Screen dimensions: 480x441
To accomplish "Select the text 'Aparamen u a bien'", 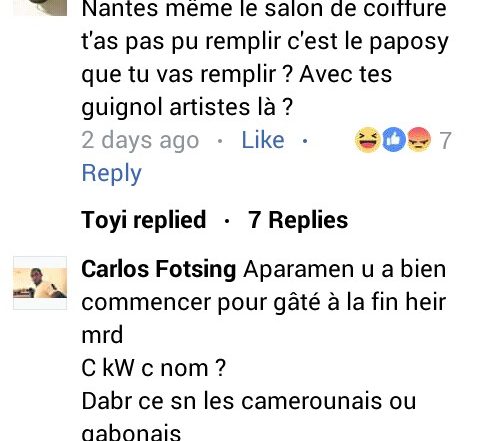I will tap(345, 269).
